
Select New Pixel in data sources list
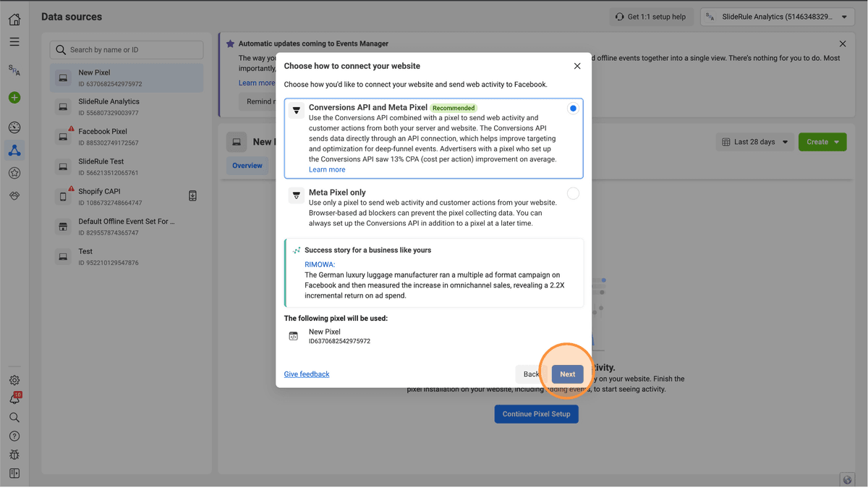point(127,78)
